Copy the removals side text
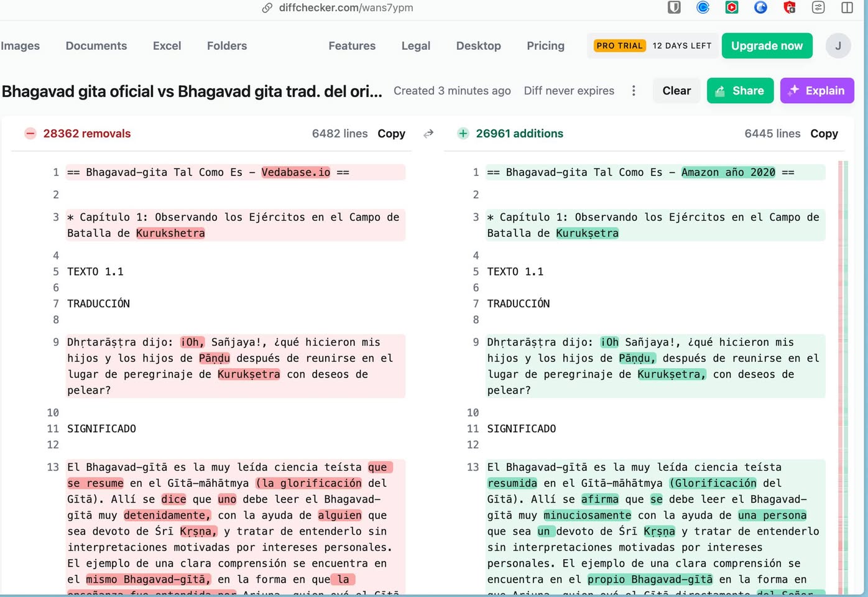Viewport: 868px width, 597px height. click(391, 134)
